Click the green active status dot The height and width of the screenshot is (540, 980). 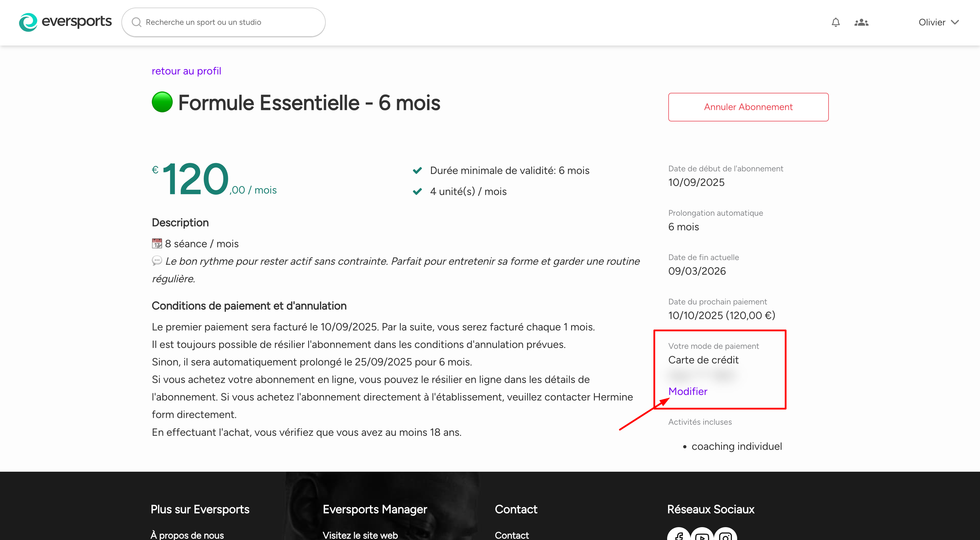tap(162, 102)
